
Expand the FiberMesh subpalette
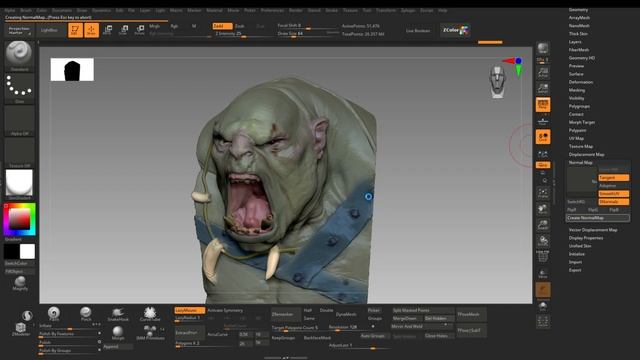coord(579,50)
